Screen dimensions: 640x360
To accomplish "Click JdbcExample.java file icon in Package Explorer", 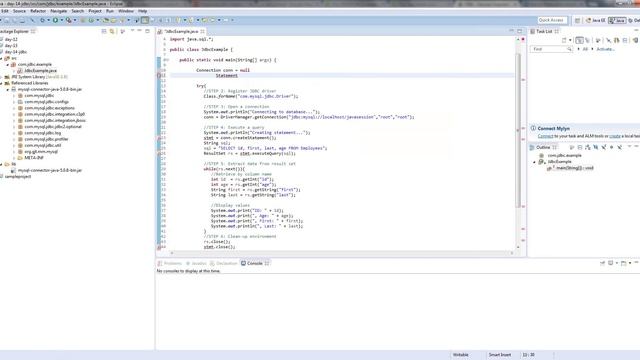I will [x=20, y=71].
